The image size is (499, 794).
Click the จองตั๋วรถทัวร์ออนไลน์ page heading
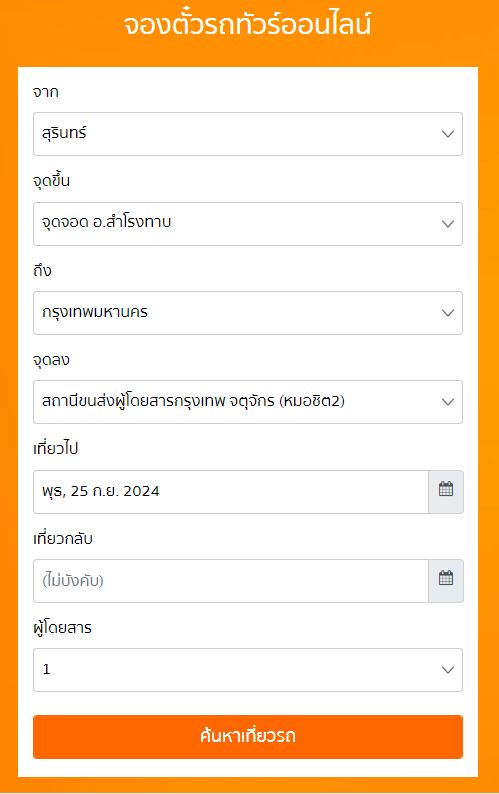click(248, 24)
